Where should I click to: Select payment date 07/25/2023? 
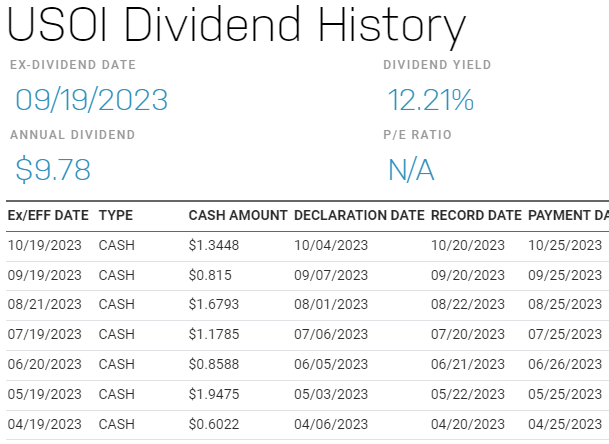pos(565,334)
